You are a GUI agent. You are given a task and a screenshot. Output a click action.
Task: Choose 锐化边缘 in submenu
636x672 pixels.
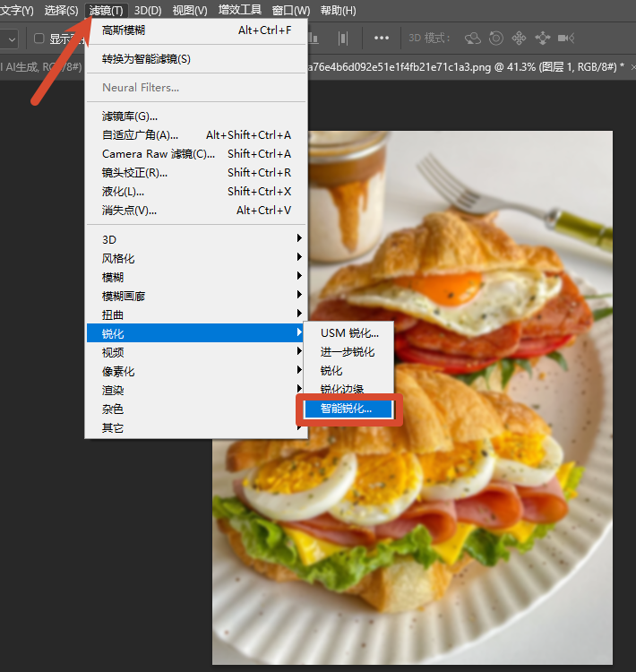click(348, 388)
